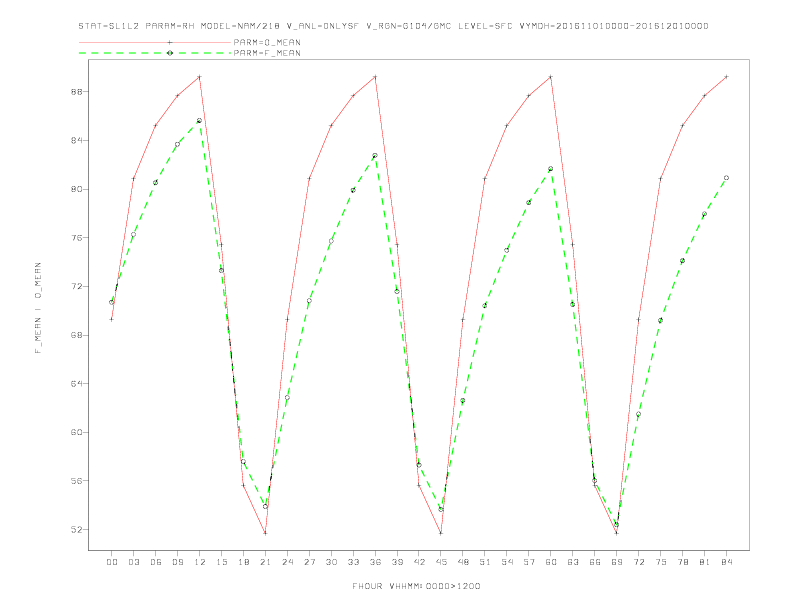Click the x-axis tick label 60
The width and height of the screenshot is (792, 612).
(x=551, y=562)
